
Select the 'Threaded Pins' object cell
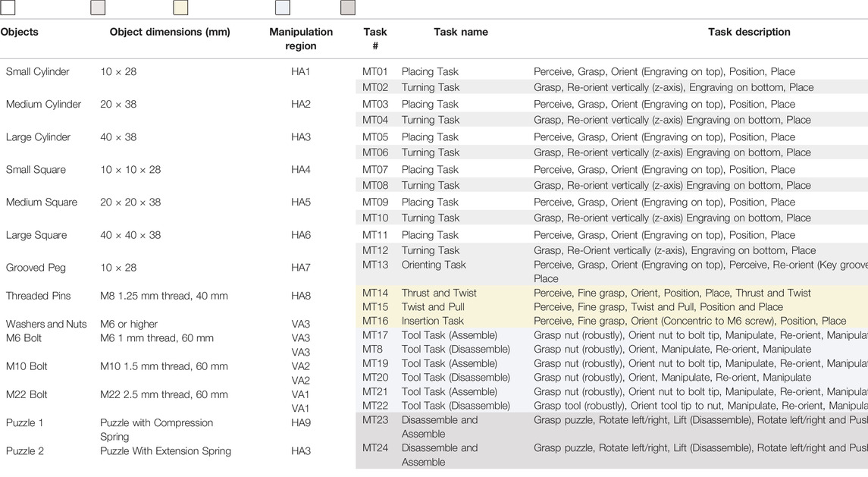[38, 296]
